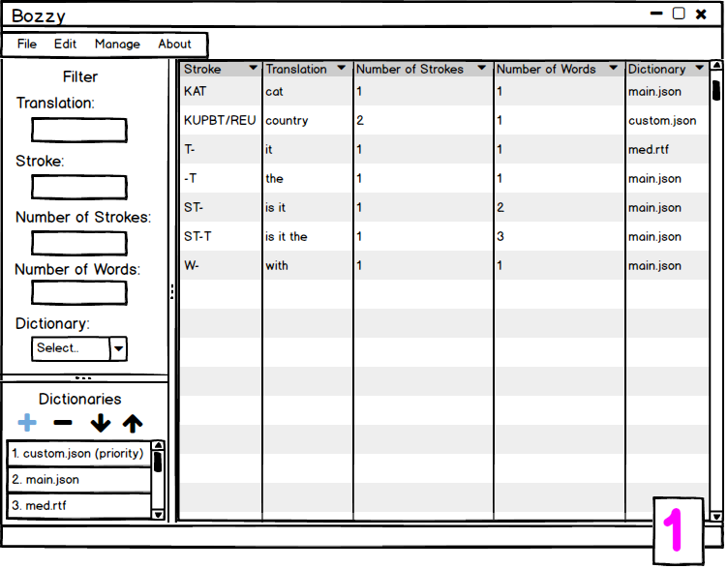Select the KUPBT/REU stroke cell

(221, 120)
